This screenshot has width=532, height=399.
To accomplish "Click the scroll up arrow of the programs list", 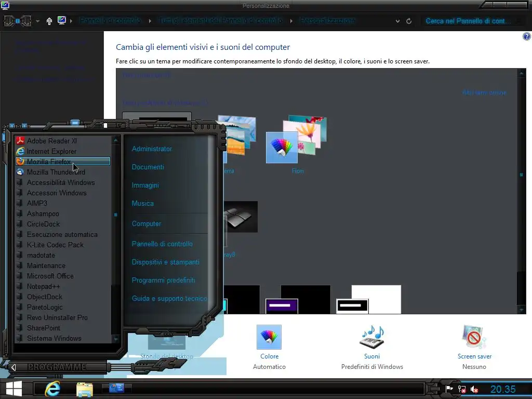I will 116,140.
